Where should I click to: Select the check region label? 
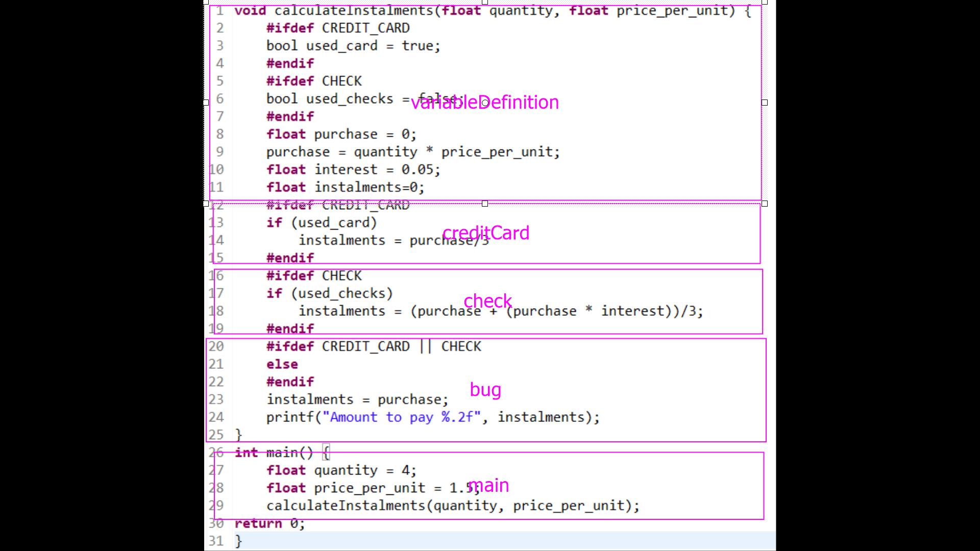[487, 301]
